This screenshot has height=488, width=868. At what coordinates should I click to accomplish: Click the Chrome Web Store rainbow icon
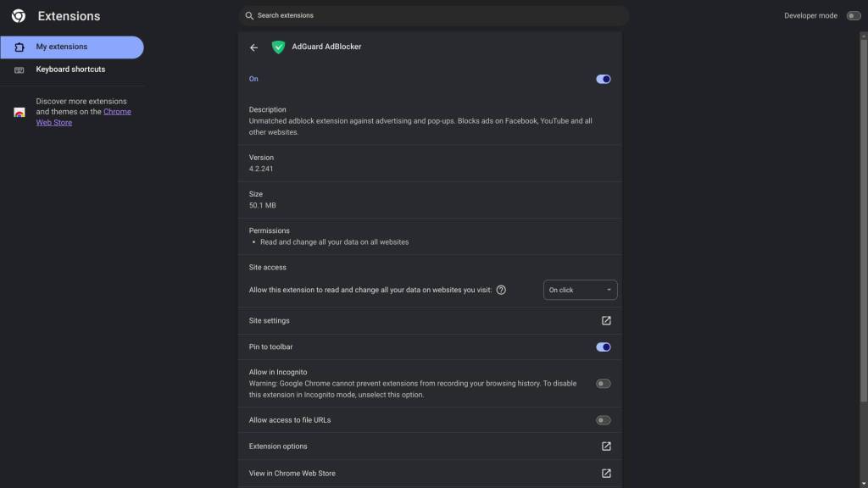click(x=19, y=113)
